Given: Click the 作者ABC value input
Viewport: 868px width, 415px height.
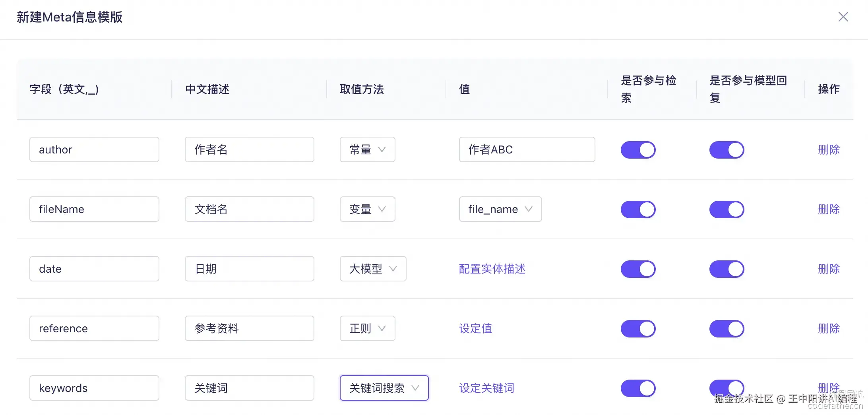Looking at the screenshot, I should 527,150.
